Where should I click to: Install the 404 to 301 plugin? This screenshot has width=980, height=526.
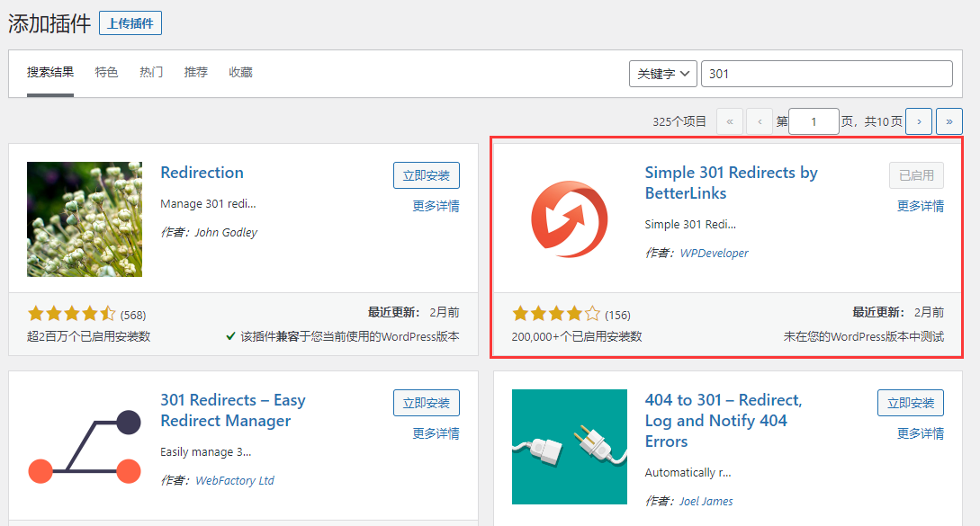coord(911,403)
